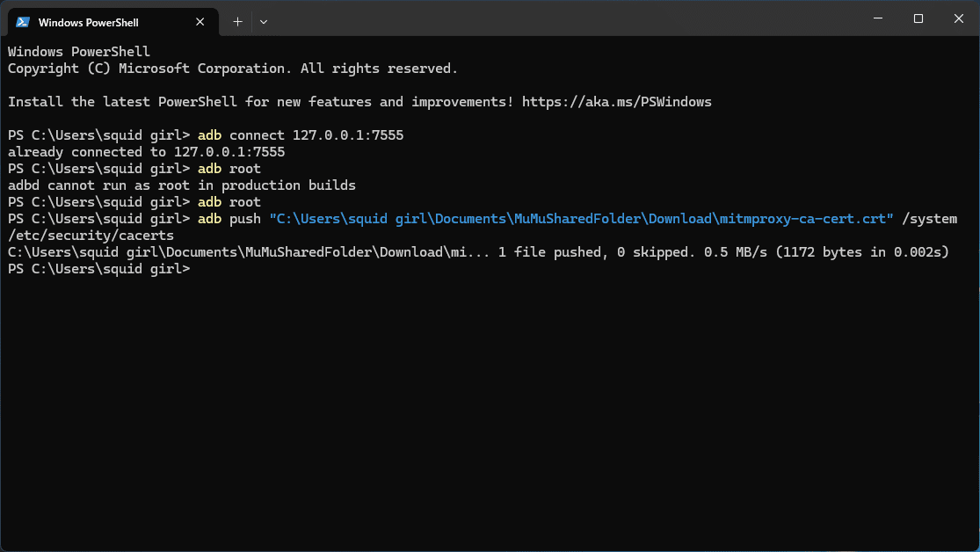
Task: Minimize the terminal window
Action: 877,18
